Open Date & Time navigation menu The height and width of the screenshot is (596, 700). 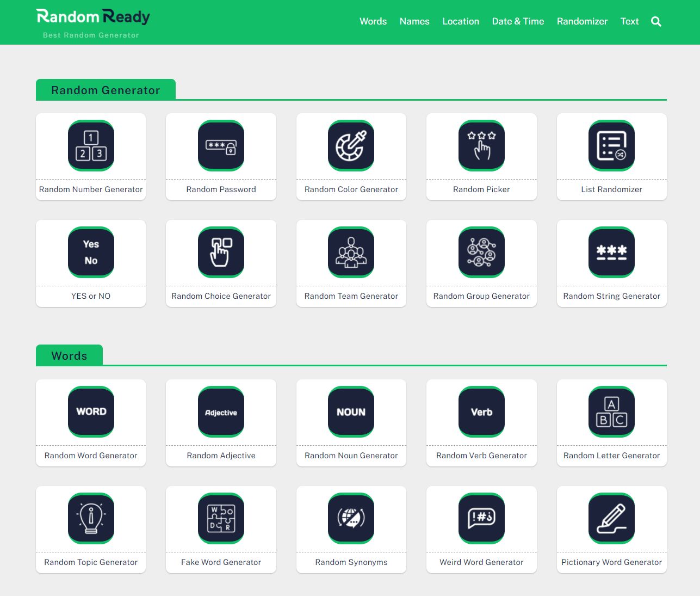(518, 22)
